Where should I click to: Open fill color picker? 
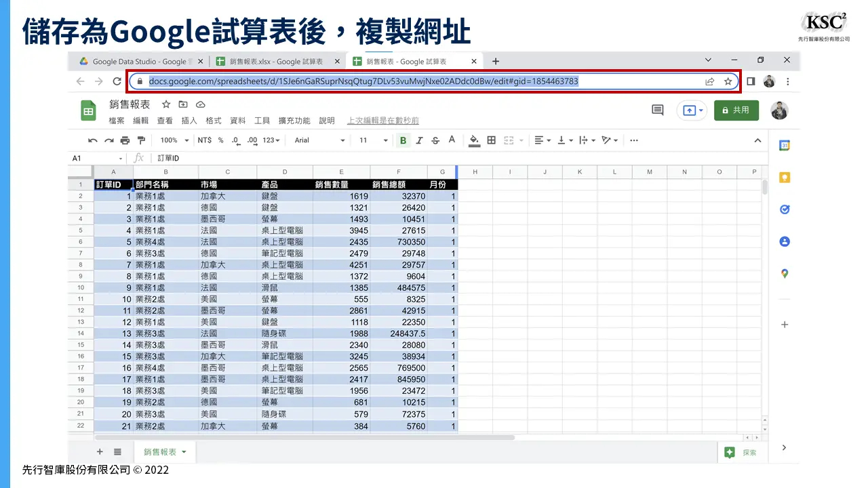pos(474,140)
